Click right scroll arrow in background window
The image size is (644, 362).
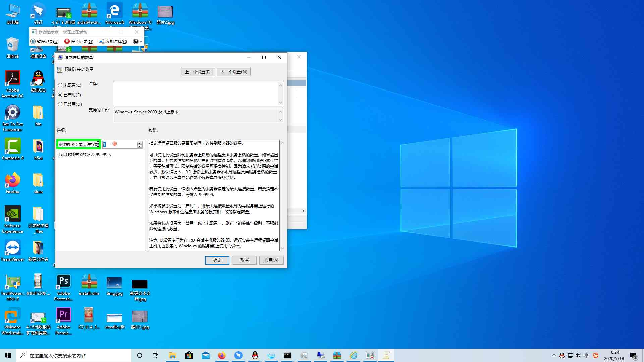(x=303, y=211)
